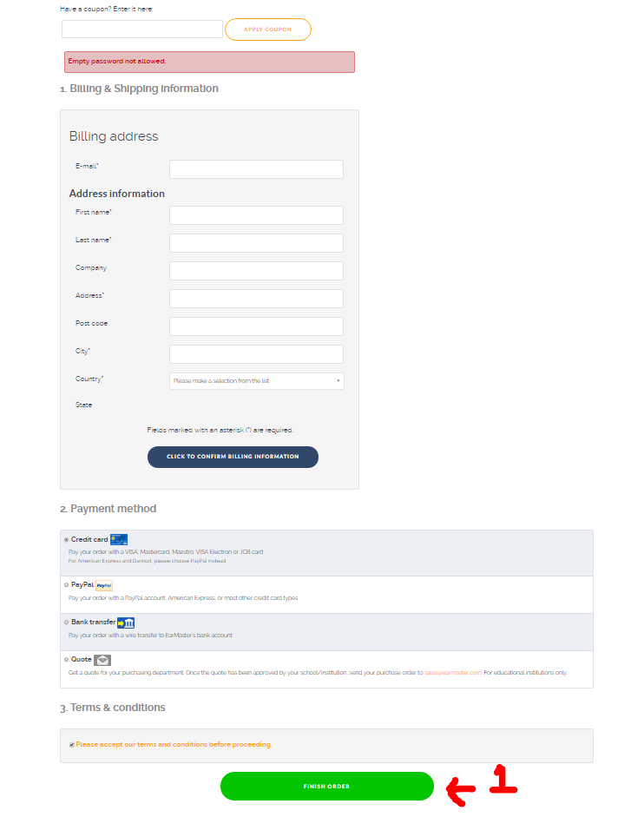Click the Quote graduation cap icon
644x817 pixels.
[x=102, y=660]
